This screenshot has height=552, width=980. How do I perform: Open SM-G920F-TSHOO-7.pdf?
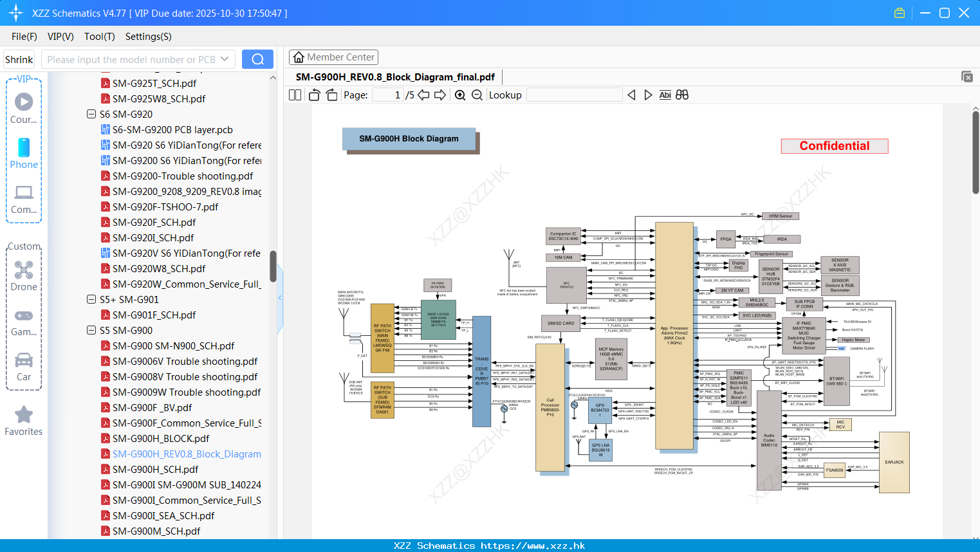coord(159,207)
